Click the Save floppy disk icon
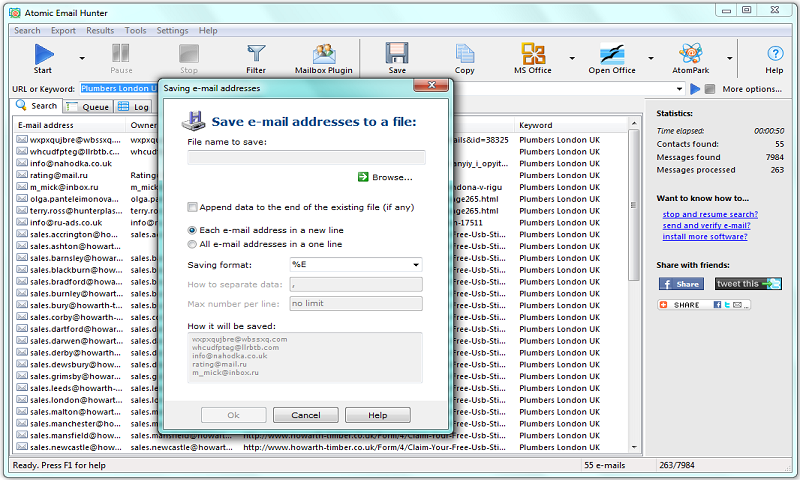This screenshot has width=800, height=480. point(397,56)
